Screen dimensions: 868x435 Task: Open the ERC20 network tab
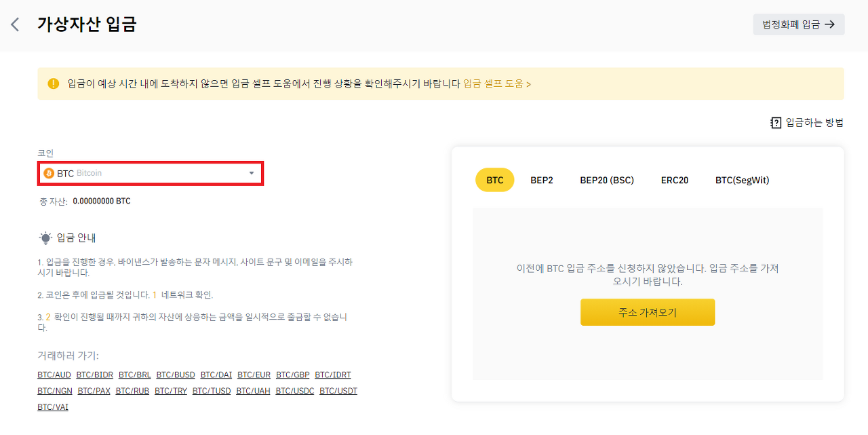(x=674, y=180)
